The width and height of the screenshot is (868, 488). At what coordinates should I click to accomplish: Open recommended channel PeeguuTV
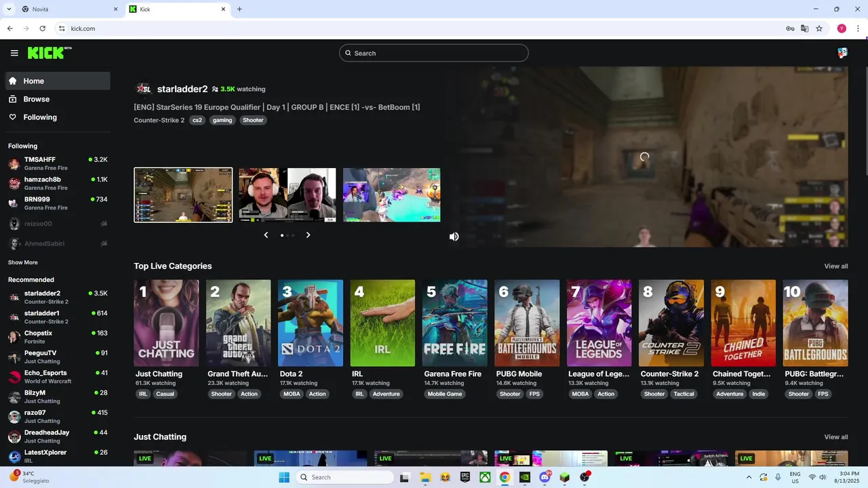(x=58, y=357)
